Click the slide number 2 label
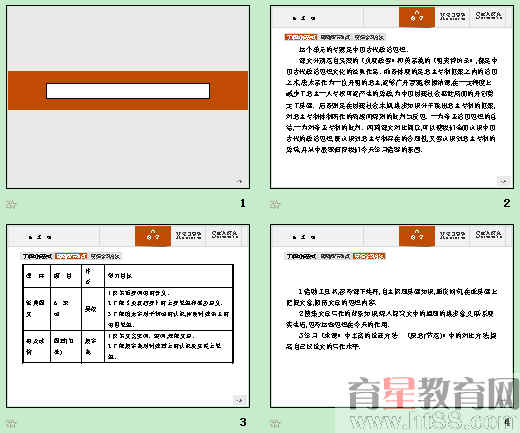The width and height of the screenshot is (520, 433). click(507, 203)
